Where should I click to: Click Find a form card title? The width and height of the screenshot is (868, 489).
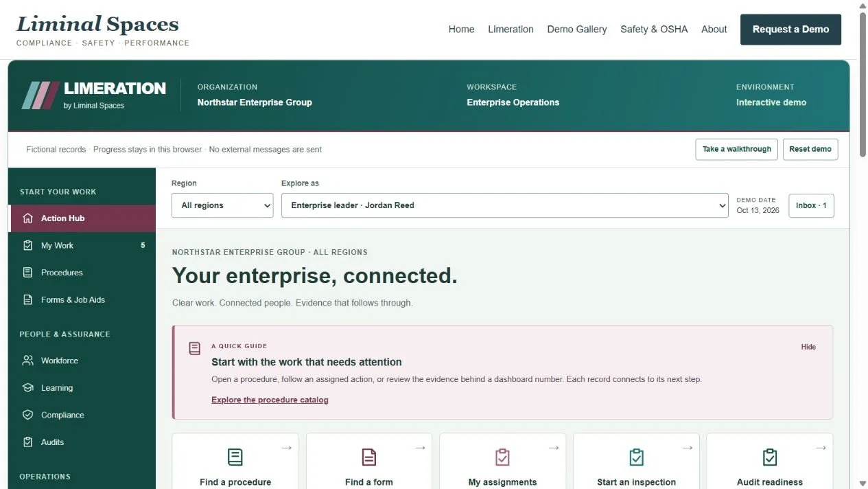click(369, 482)
